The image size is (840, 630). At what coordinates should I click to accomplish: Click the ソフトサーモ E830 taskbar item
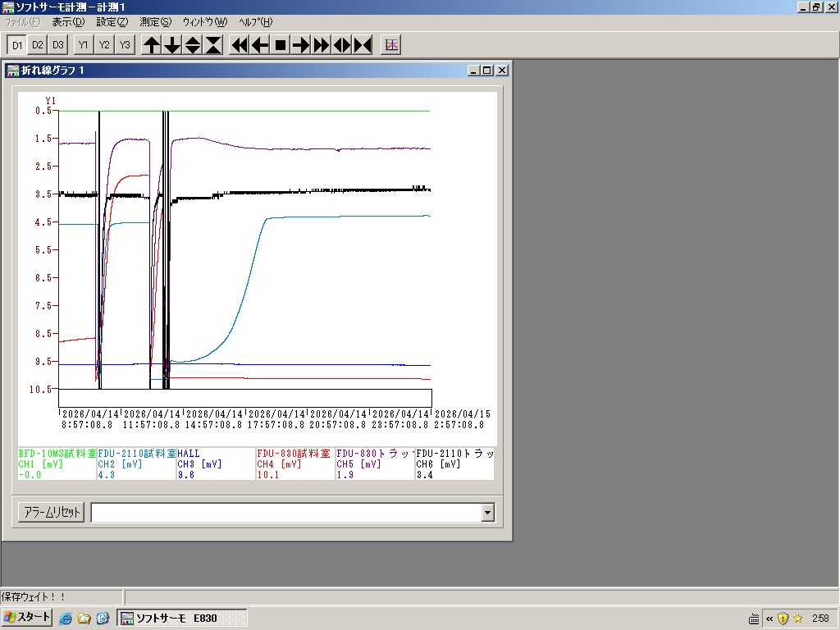182,618
